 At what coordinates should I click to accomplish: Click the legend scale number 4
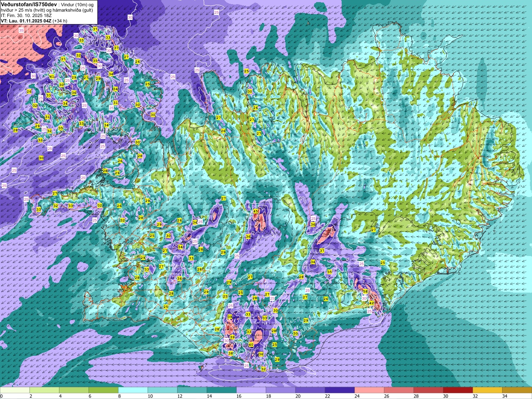point(60,396)
